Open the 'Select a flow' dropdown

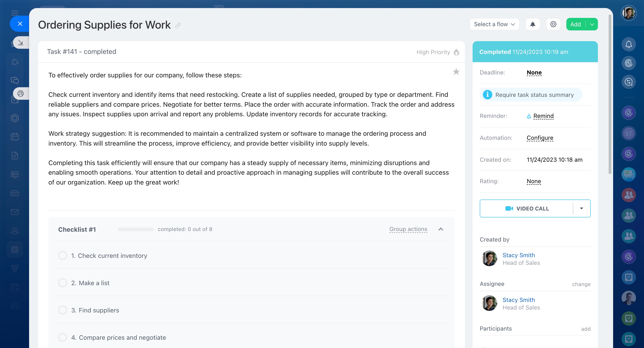click(x=494, y=24)
